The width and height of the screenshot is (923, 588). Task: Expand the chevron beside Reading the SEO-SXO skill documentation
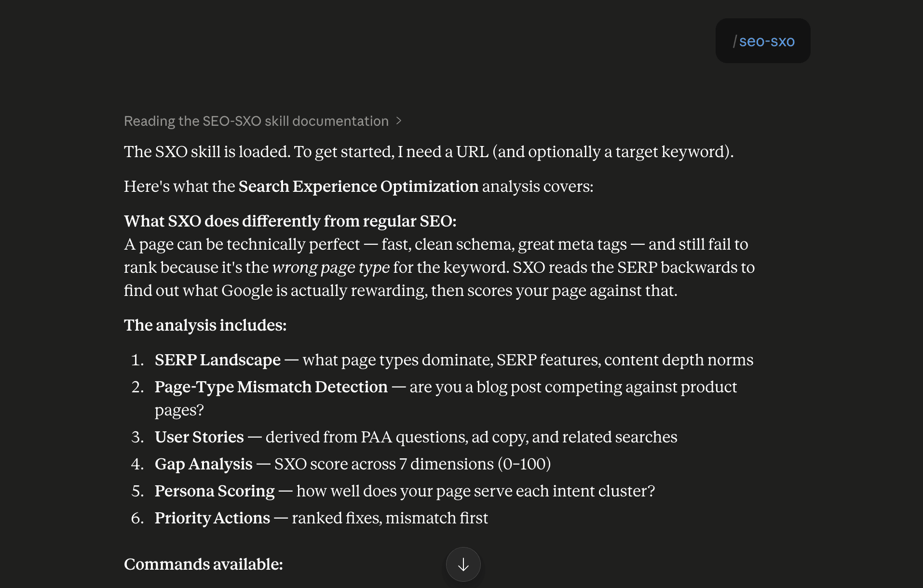(x=399, y=121)
